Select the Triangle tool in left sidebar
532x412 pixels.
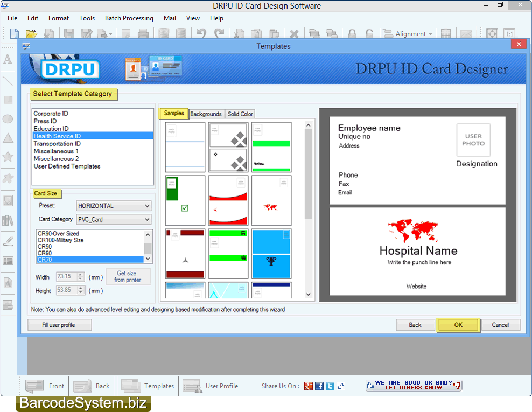[8, 138]
